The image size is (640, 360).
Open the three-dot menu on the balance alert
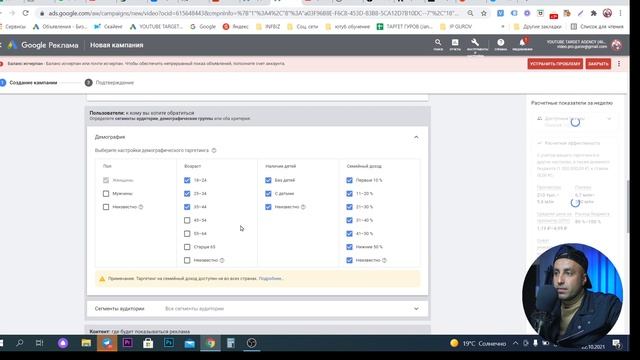click(x=619, y=64)
